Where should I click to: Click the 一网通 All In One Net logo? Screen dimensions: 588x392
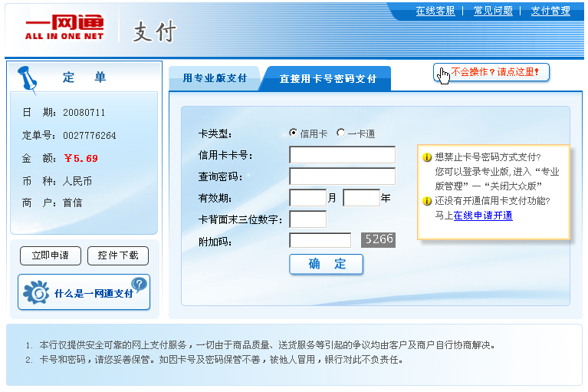click(x=64, y=28)
